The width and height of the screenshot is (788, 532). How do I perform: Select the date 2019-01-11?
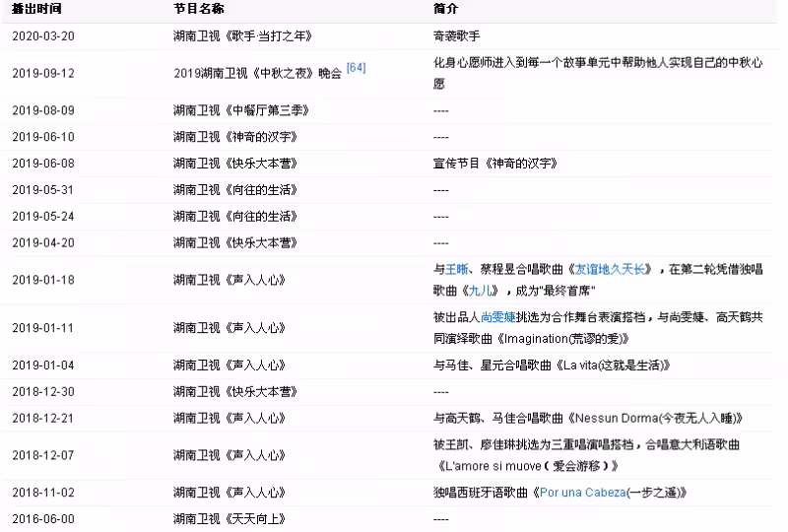pyautogui.click(x=43, y=328)
